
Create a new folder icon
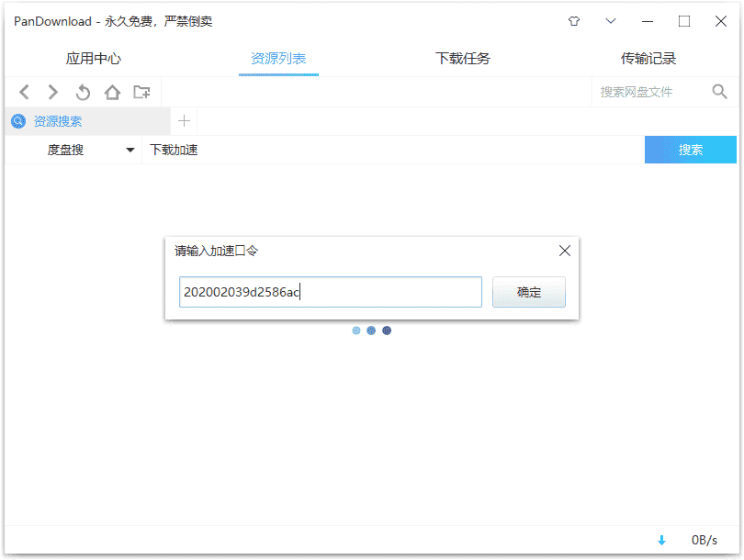141,92
